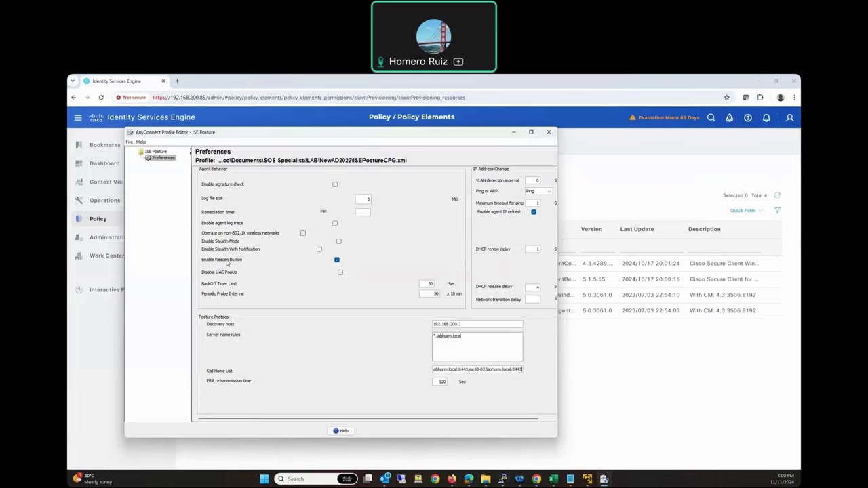Open the Chrome extensions puzzle icon

click(x=760, y=98)
